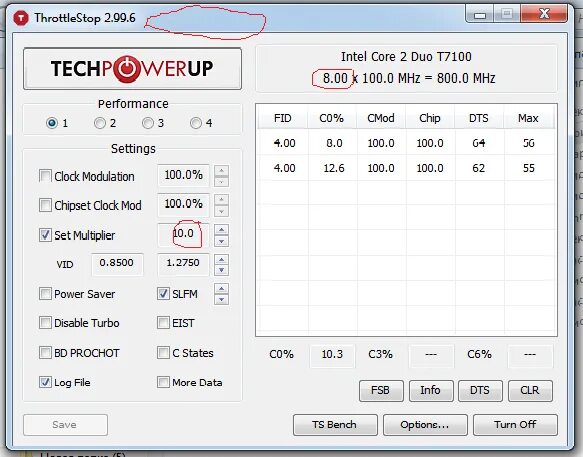583x457 pixels.
Task: Check the Disable Turbo option
Action: tap(45, 323)
